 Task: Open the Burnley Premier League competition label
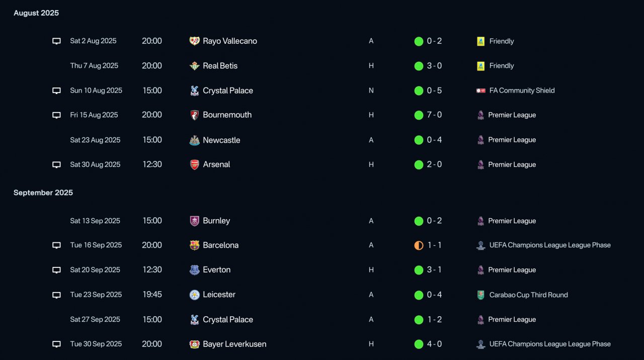point(512,221)
